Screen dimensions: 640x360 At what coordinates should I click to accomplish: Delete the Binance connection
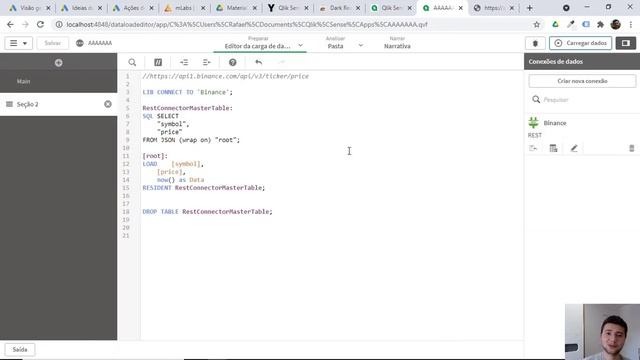click(x=631, y=149)
